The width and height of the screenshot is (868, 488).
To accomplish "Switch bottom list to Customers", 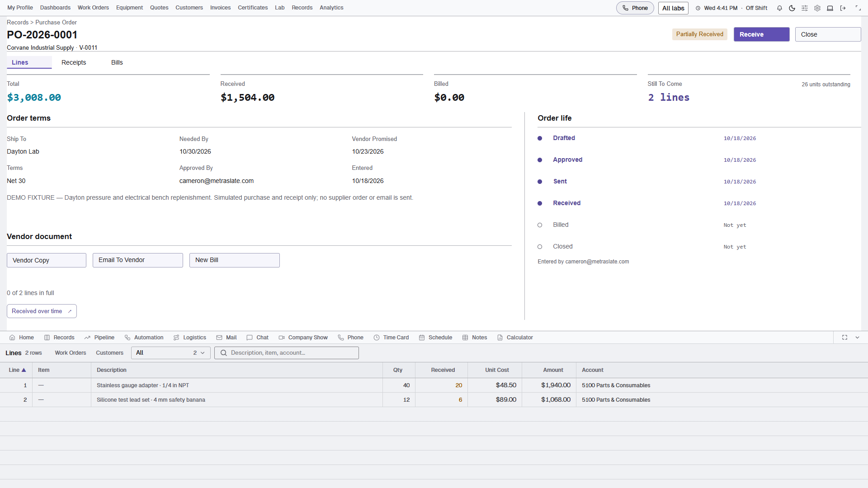I will click(x=109, y=353).
